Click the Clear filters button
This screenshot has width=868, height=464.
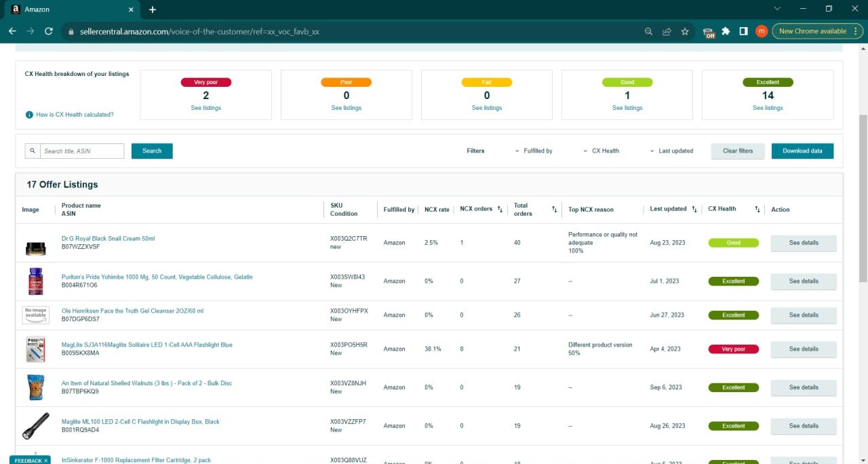tap(738, 151)
